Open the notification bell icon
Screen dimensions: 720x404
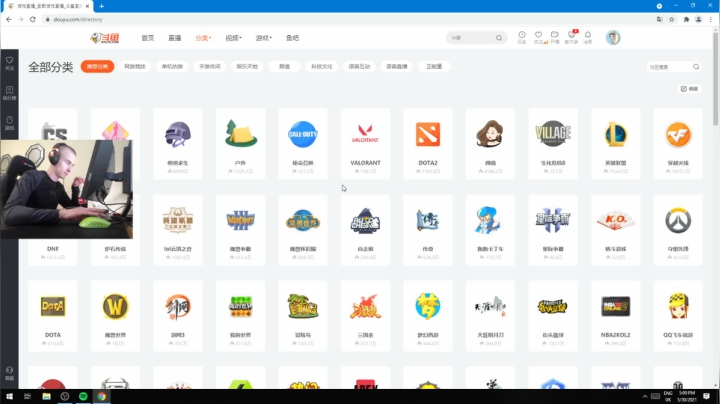(x=588, y=37)
